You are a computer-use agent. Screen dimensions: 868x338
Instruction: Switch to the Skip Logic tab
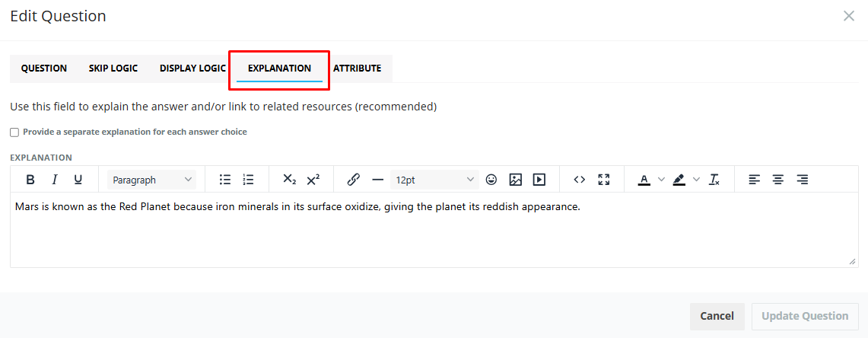click(113, 69)
